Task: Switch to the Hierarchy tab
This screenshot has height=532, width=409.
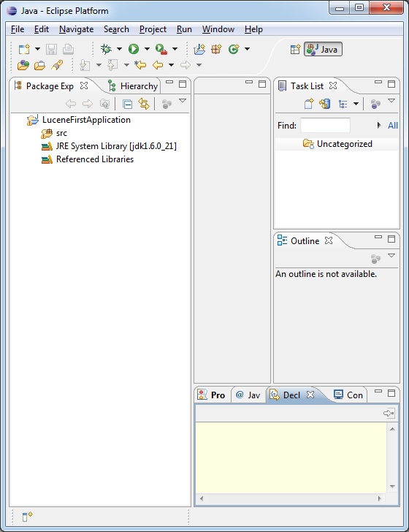Action: pyautogui.click(x=133, y=85)
